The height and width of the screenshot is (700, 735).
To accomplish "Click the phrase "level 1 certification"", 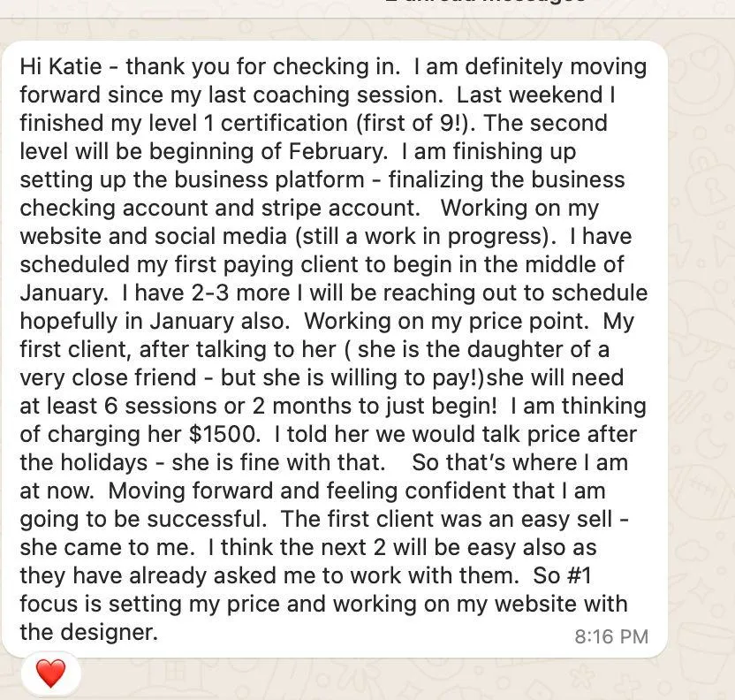I will point(248,123).
